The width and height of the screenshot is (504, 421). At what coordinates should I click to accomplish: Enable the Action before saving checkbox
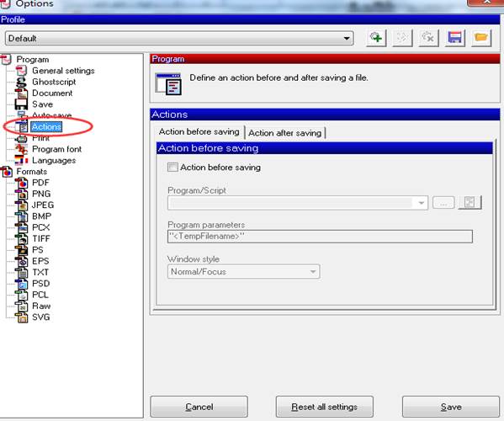172,168
